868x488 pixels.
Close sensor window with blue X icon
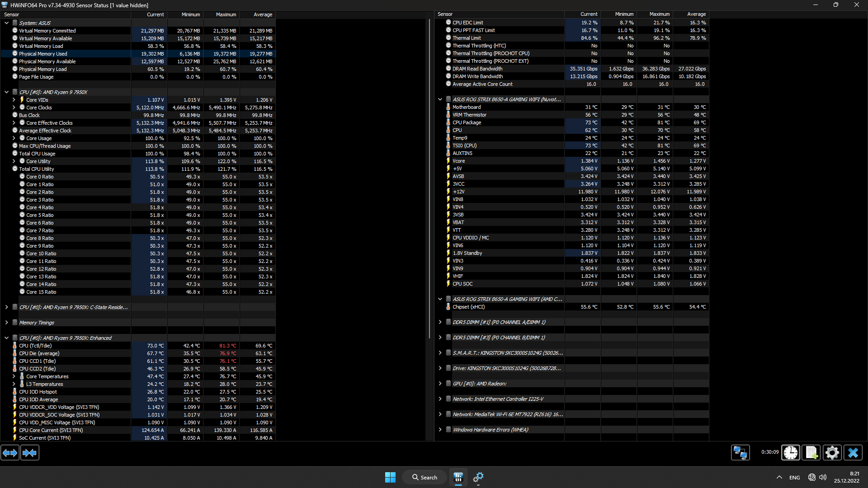[853, 452]
